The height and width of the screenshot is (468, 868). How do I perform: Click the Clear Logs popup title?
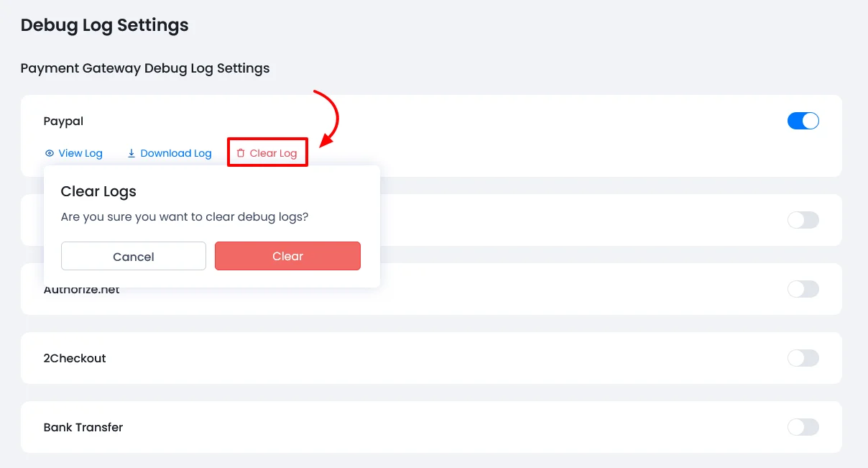point(98,191)
